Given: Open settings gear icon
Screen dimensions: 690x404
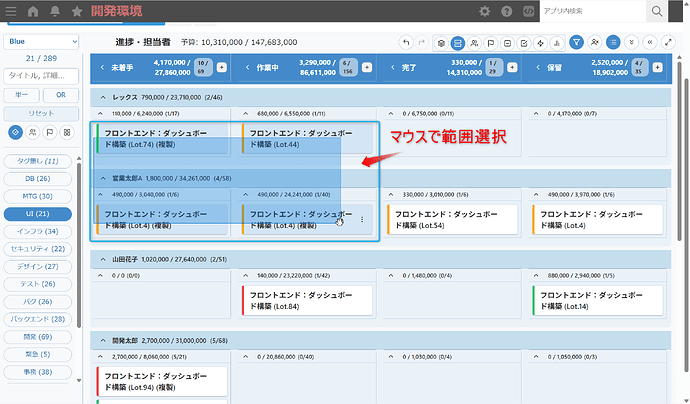Looking at the screenshot, I should tap(484, 11).
